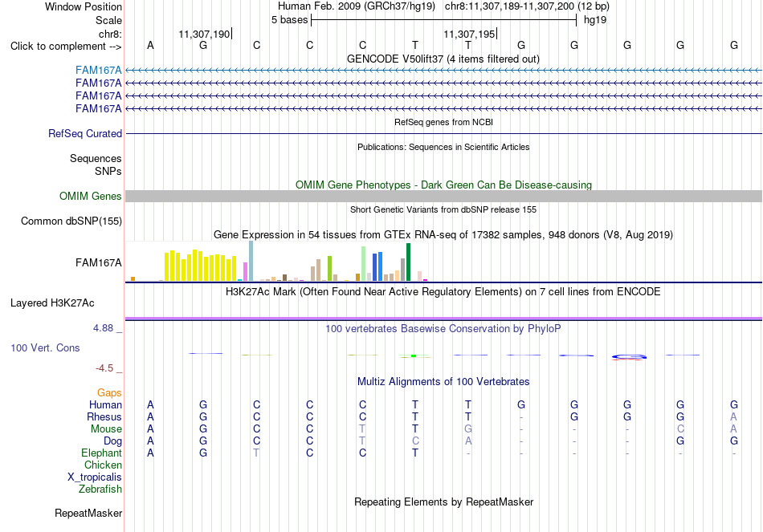Click the purple H3K27Ac signal line
Image resolution: width=763 pixels, height=532 pixels.
tap(443, 319)
